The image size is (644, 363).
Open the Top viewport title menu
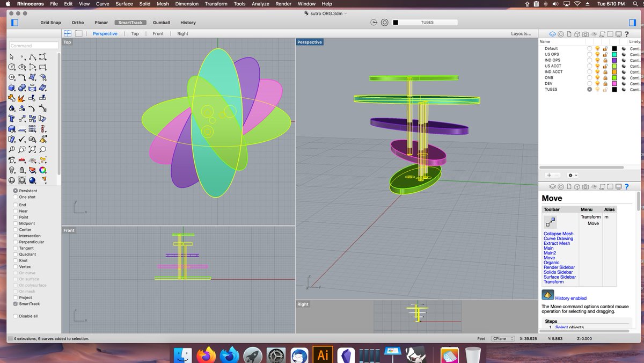(x=67, y=42)
